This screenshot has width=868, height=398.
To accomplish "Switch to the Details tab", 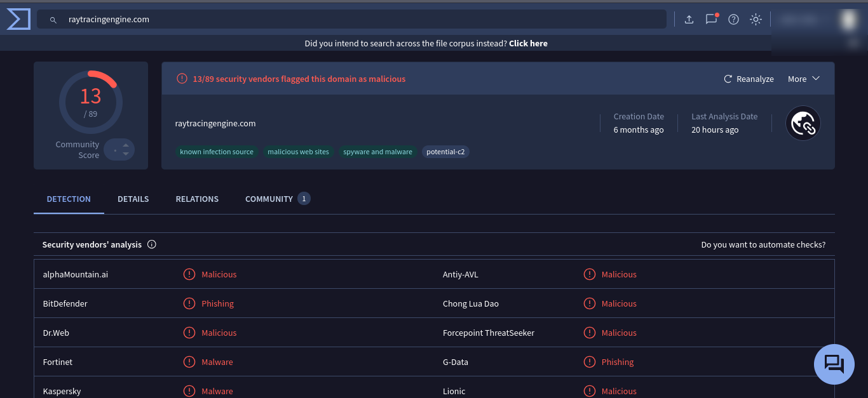I will click(133, 199).
